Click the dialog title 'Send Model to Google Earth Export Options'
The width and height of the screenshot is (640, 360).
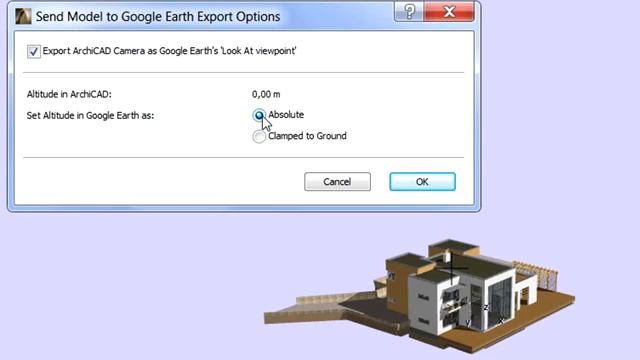point(158,17)
